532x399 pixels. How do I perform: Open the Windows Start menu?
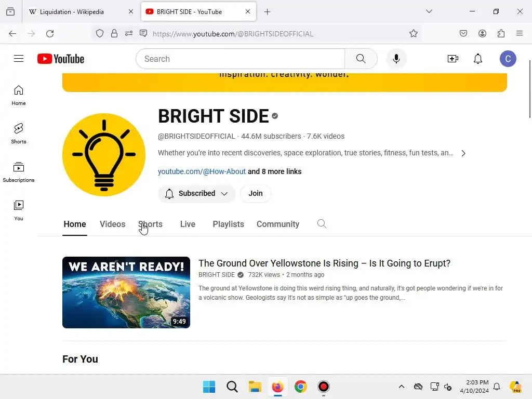click(x=209, y=387)
